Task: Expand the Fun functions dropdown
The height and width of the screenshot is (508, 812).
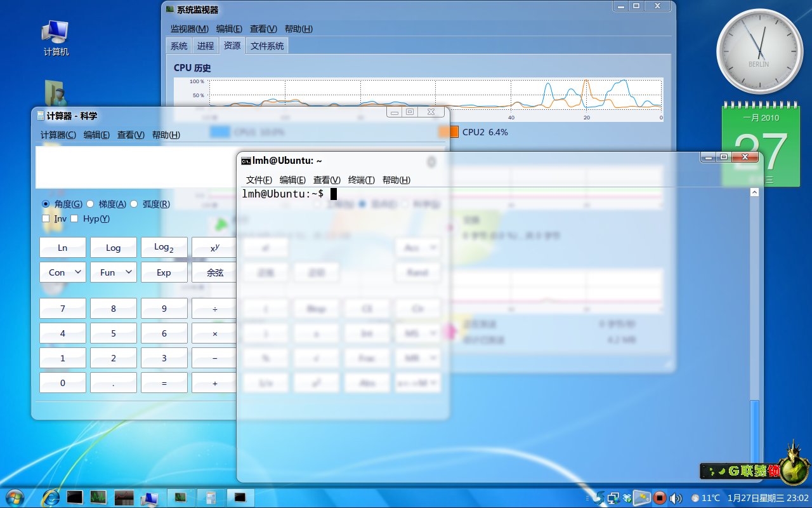Action: click(114, 272)
